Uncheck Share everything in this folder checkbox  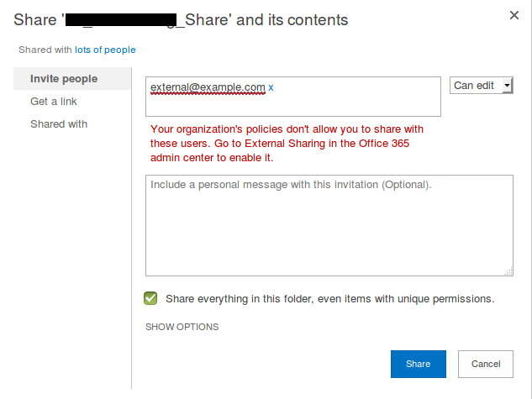coord(150,298)
